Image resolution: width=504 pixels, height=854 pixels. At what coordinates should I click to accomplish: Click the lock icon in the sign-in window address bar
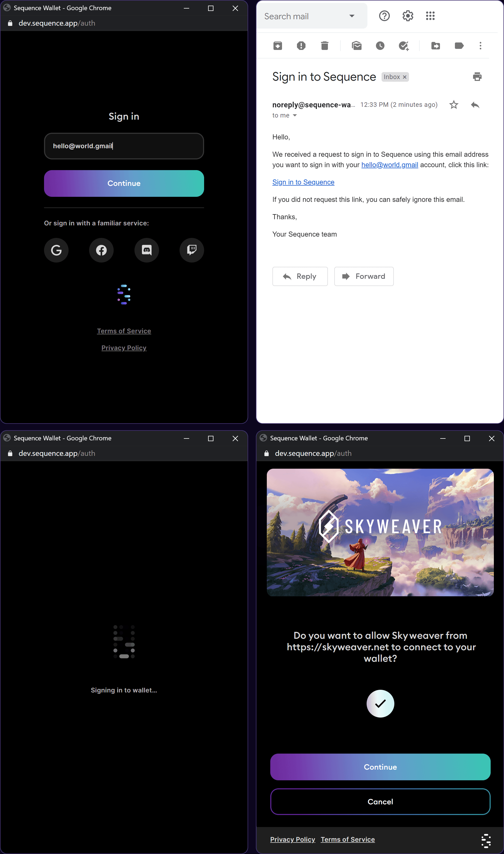(x=10, y=23)
